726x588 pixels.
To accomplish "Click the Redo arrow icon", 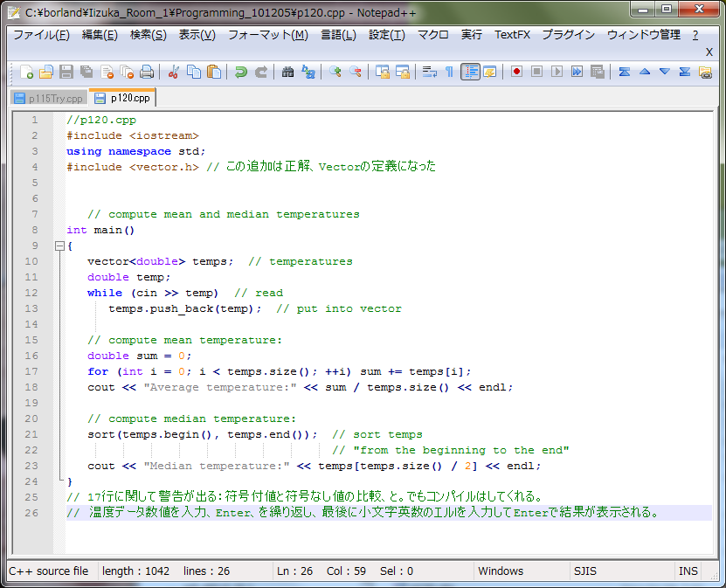I will click(x=261, y=72).
